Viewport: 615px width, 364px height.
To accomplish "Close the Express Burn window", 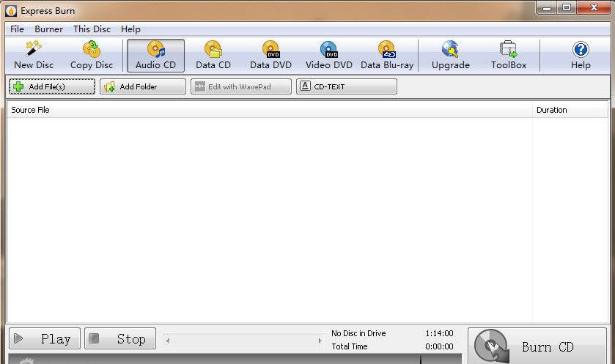I will click(x=594, y=8).
